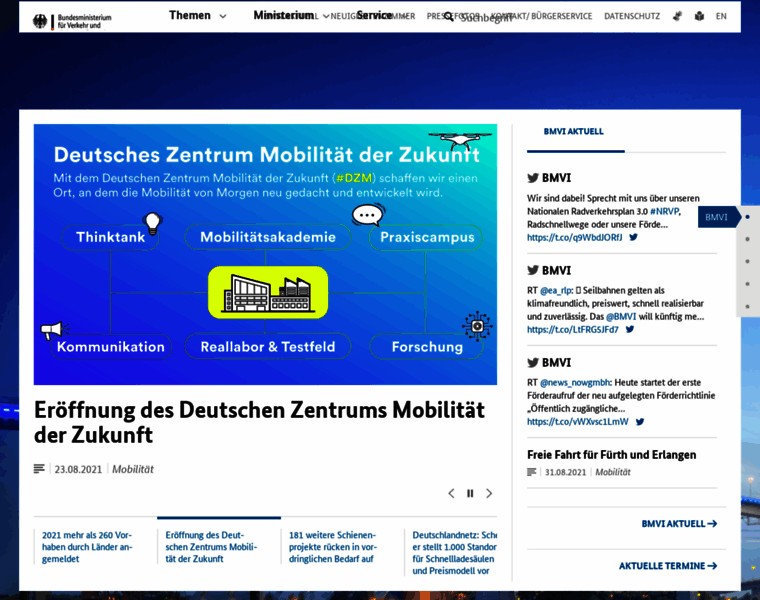Click Twitter bird icon of @news_nowgmbh tweet heading
Viewport: 760px width, 600px height.
coord(533,363)
